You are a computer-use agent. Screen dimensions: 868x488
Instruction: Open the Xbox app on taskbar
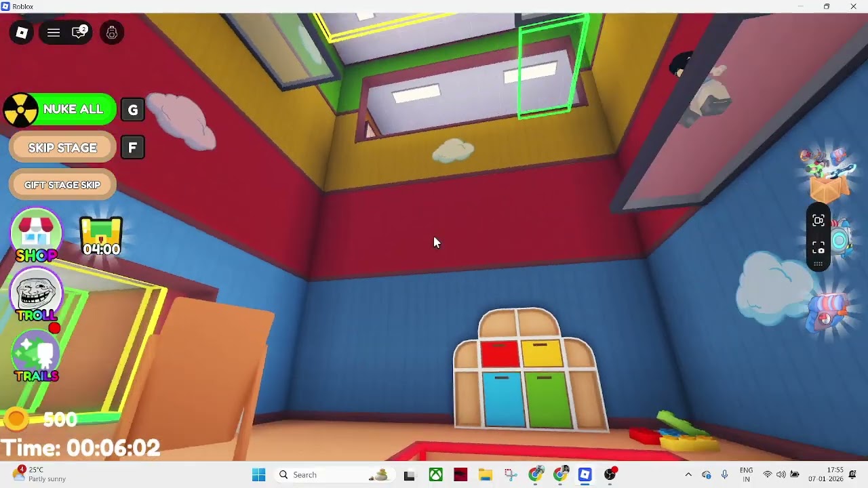(436, 475)
